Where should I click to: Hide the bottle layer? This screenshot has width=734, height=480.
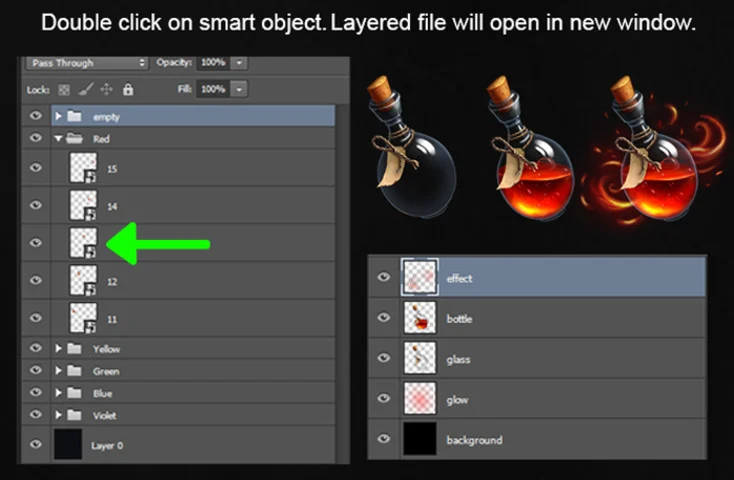[x=384, y=318]
